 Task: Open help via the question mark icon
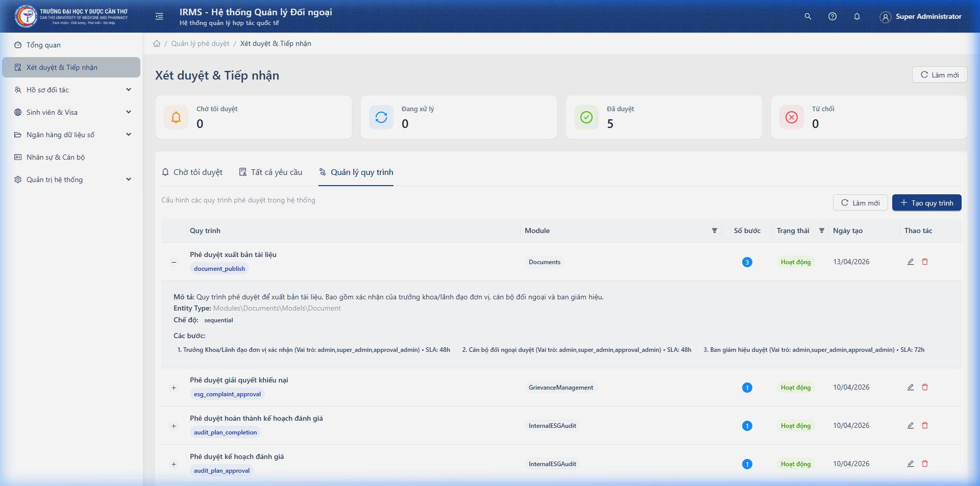click(x=832, y=16)
